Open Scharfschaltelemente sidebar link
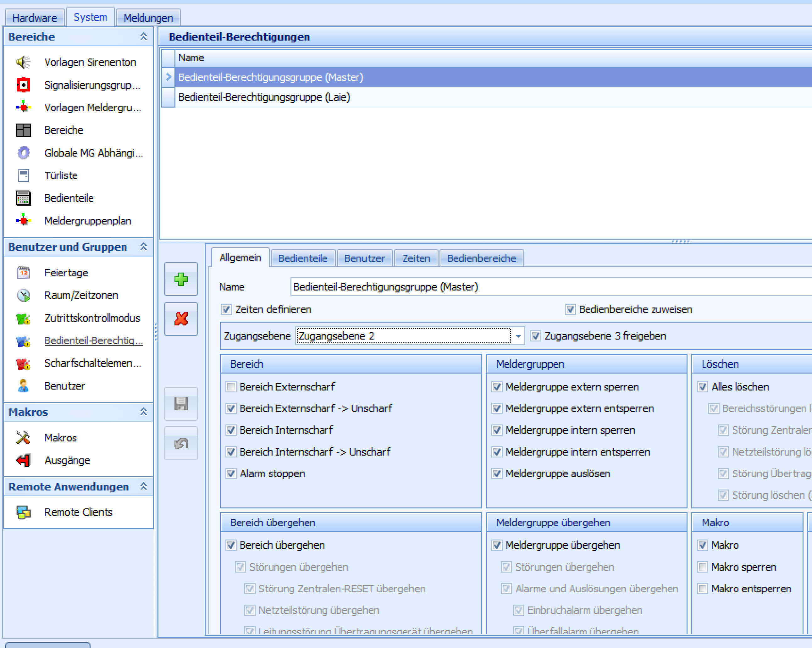The height and width of the screenshot is (648, 812). coord(93,363)
